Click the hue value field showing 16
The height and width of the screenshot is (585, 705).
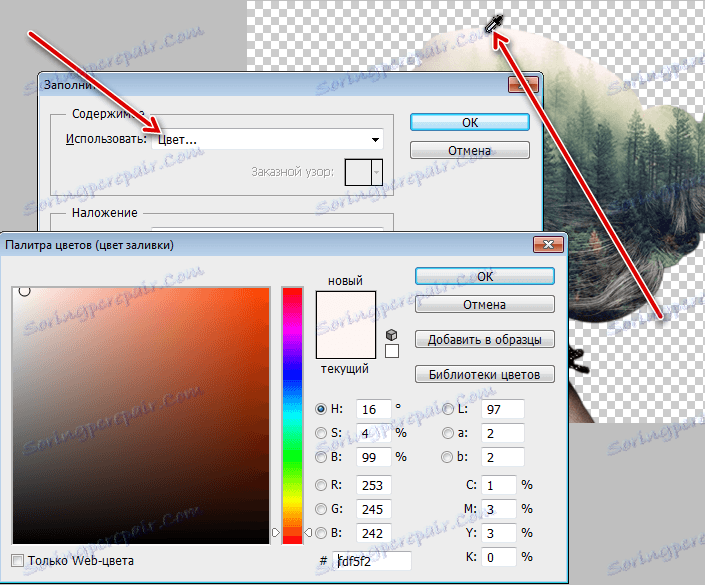click(x=374, y=409)
